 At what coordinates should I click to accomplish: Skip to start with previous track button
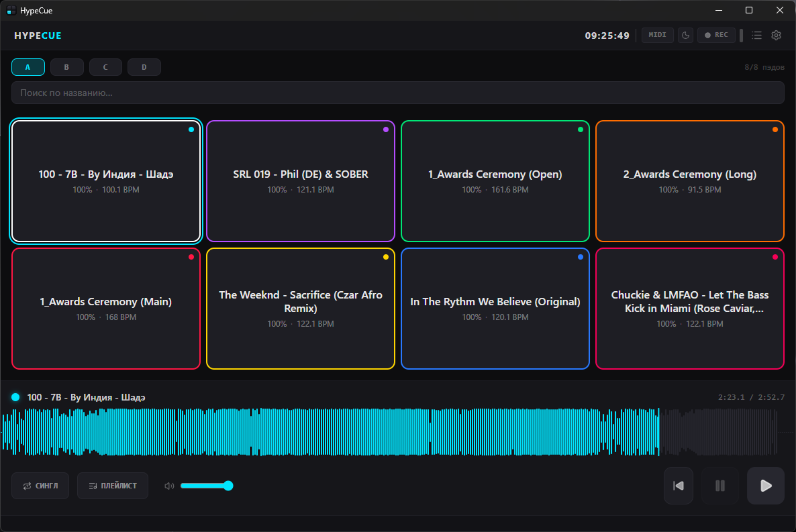click(x=679, y=486)
